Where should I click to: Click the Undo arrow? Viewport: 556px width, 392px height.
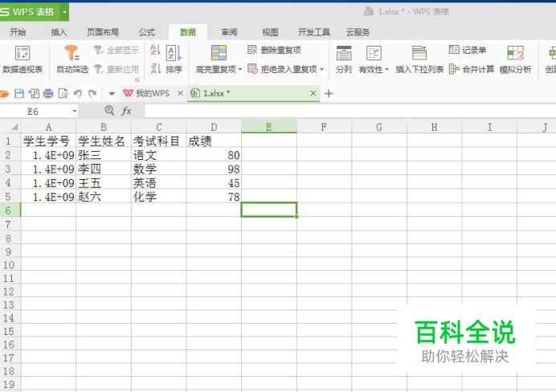(78, 93)
